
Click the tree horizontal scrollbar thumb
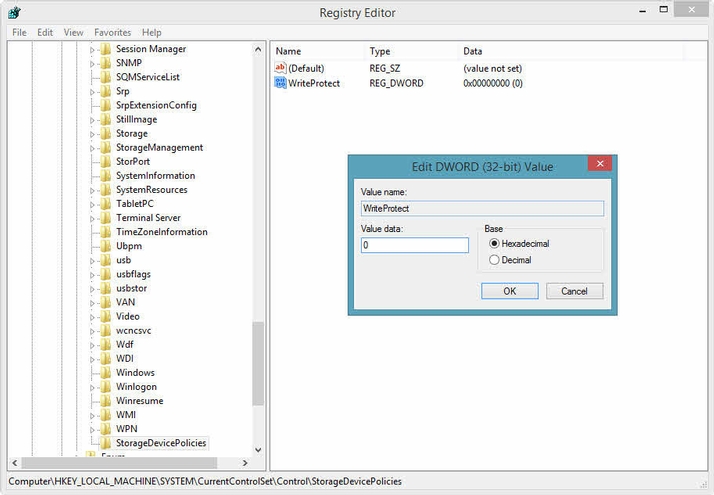[x=119, y=463]
